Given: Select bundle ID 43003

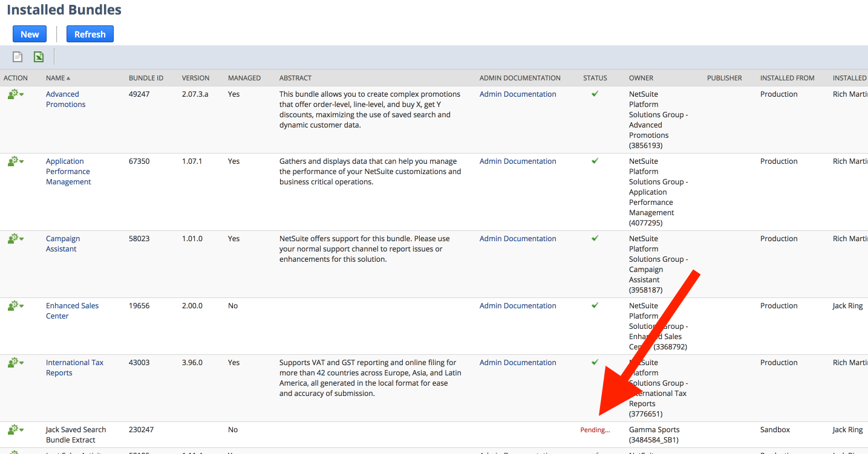Looking at the screenshot, I should [139, 363].
